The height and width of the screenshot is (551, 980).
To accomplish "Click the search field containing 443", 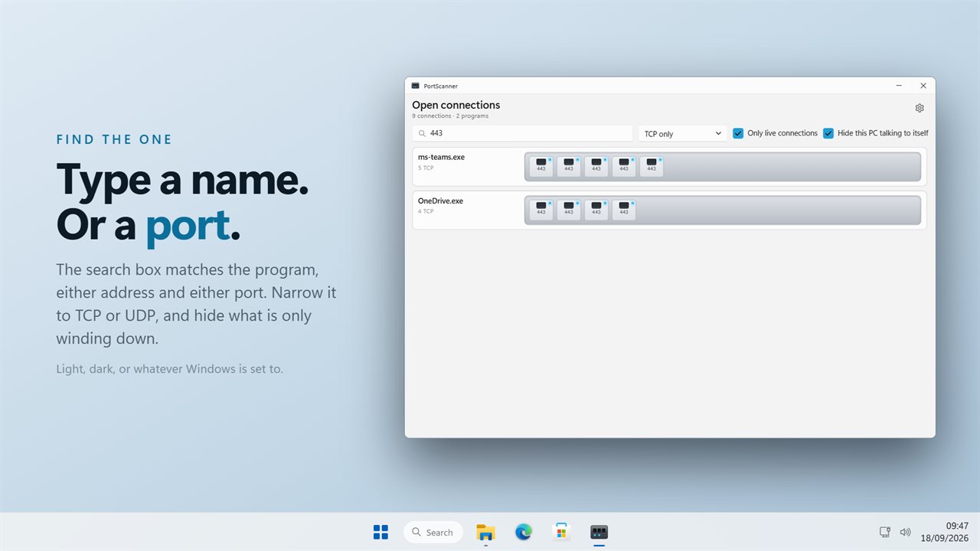I will (x=522, y=133).
